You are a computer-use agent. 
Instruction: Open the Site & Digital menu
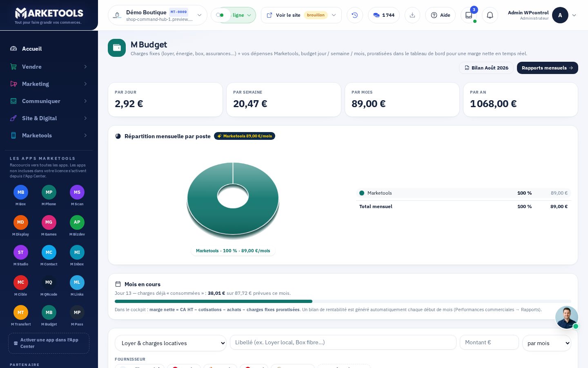pos(49,118)
